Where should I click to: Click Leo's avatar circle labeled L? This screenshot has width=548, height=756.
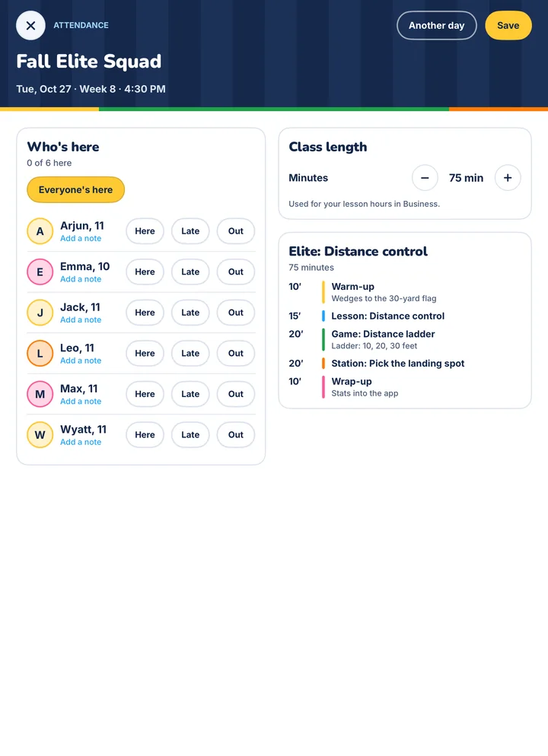pos(40,354)
